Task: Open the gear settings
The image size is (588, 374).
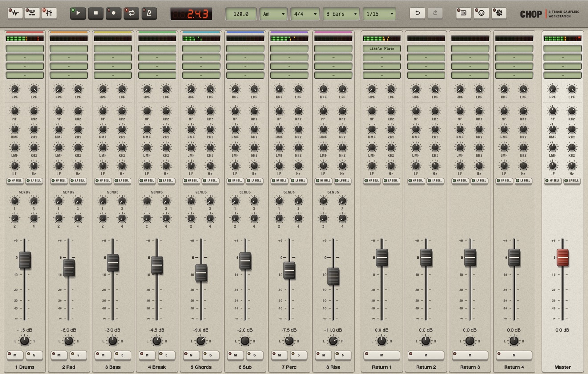Action: [499, 13]
